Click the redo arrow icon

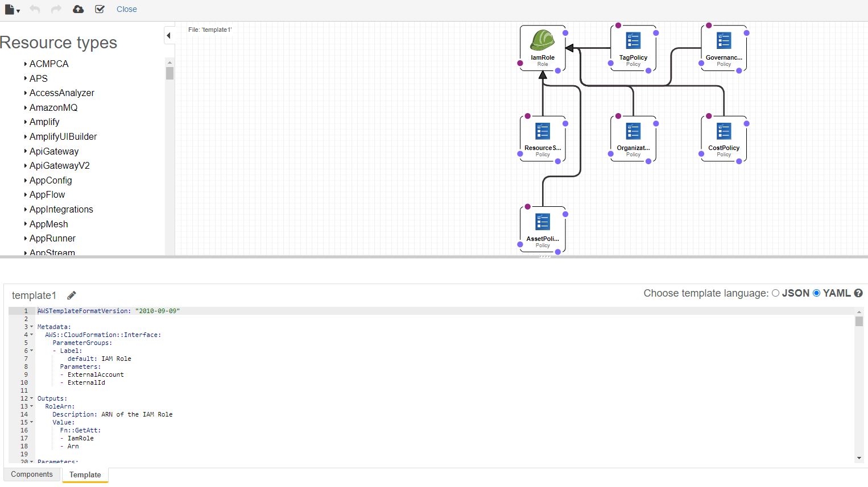(56, 9)
